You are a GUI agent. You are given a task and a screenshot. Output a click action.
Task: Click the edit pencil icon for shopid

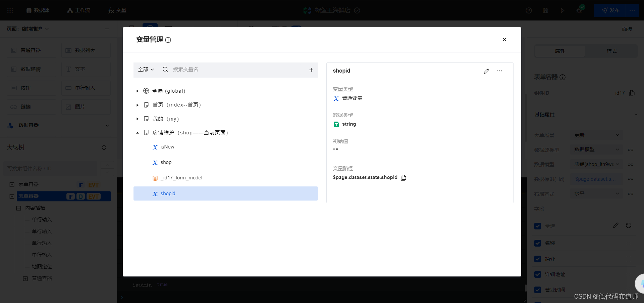[486, 71]
